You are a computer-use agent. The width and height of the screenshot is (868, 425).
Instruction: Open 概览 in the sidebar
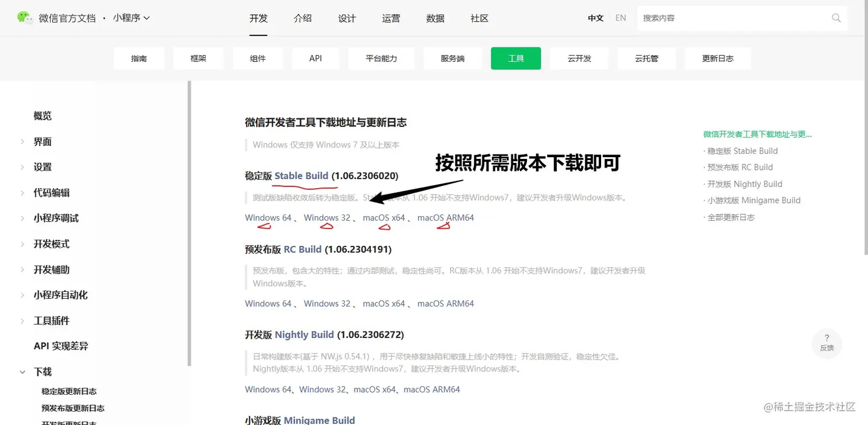42,116
